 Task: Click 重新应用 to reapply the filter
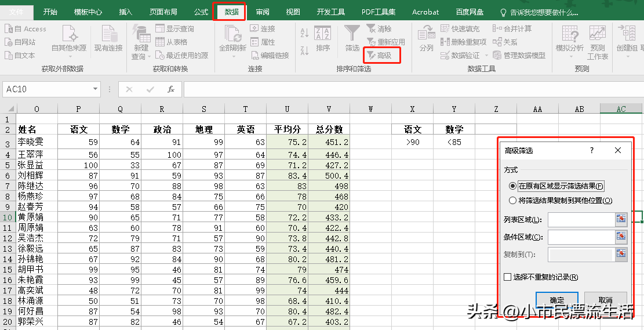click(x=385, y=42)
